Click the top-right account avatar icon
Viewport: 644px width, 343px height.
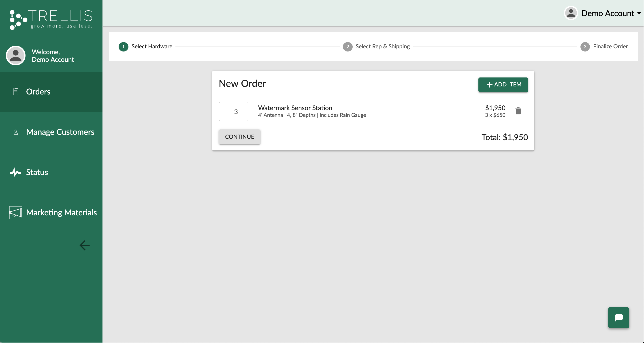(x=571, y=13)
